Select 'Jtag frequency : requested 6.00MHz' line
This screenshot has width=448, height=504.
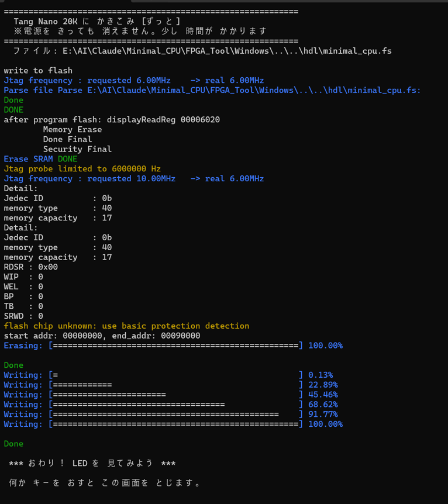134,80
